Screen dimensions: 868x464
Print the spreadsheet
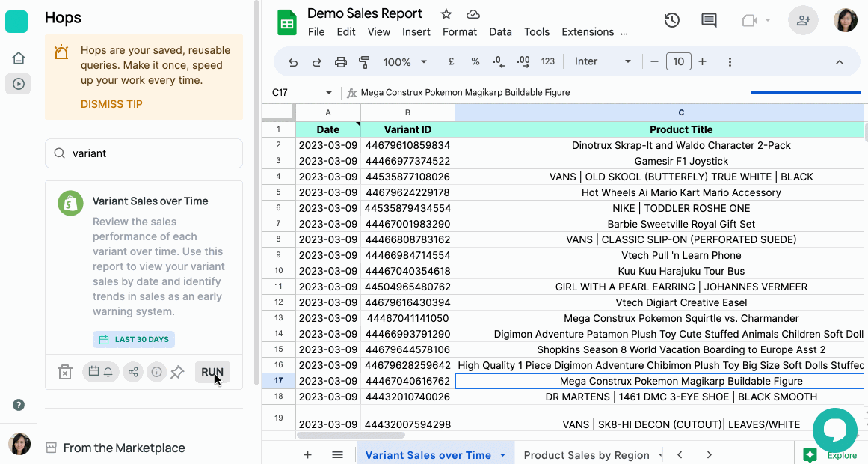(x=340, y=62)
